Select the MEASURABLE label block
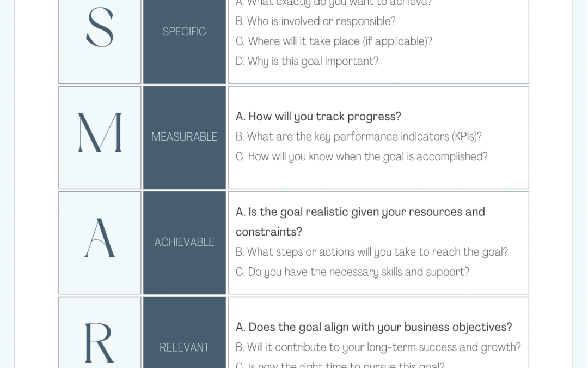The image size is (588, 368). click(184, 137)
